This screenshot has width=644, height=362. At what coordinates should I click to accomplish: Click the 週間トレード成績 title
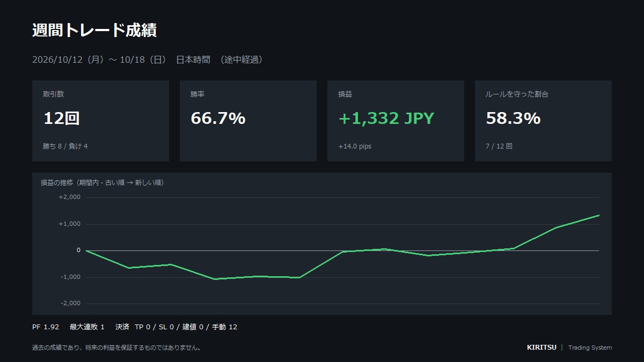94,31
